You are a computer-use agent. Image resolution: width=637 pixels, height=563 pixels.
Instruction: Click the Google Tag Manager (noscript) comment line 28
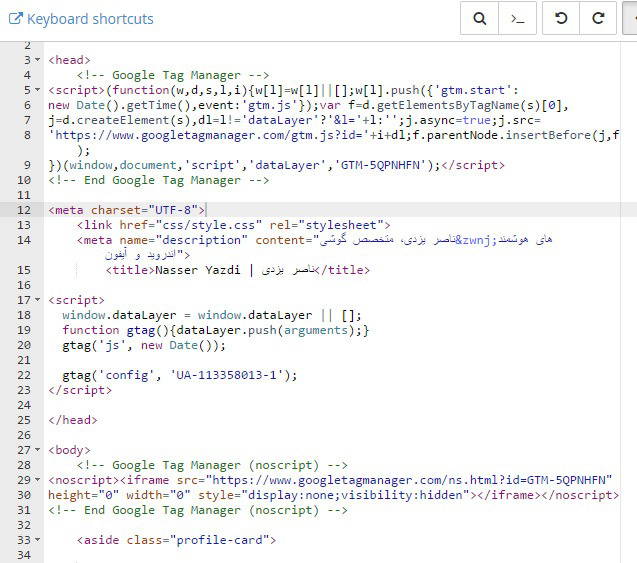pyautogui.click(x=212, y=465)
